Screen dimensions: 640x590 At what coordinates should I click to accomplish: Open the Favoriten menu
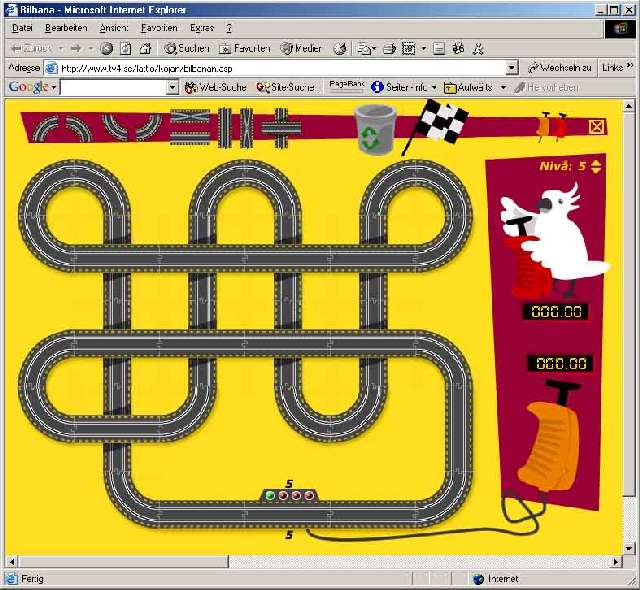(x=159, y=28)
